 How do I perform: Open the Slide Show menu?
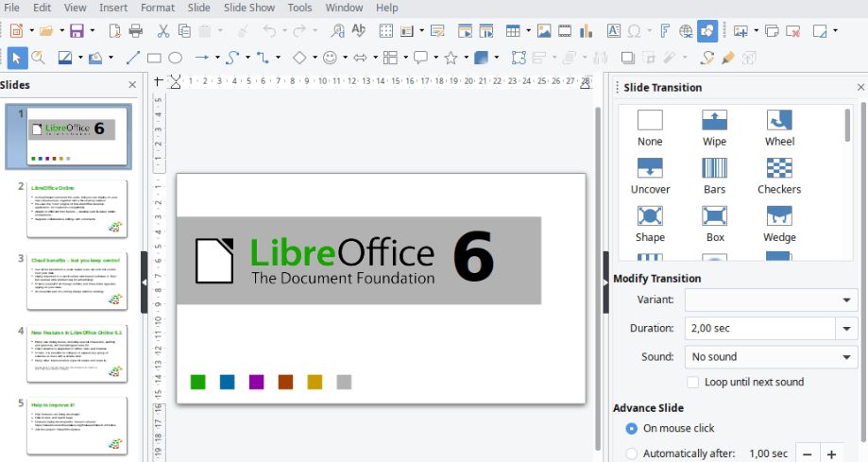coord(248,8)
